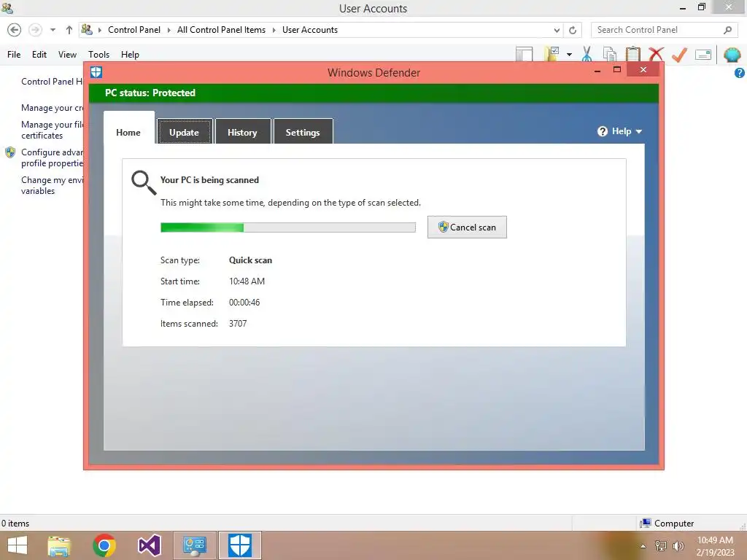This screenshot has height=560, width=747.
Task: Click the 'Your PC is being scanned' heading
Action: click(x=209, y=180)
